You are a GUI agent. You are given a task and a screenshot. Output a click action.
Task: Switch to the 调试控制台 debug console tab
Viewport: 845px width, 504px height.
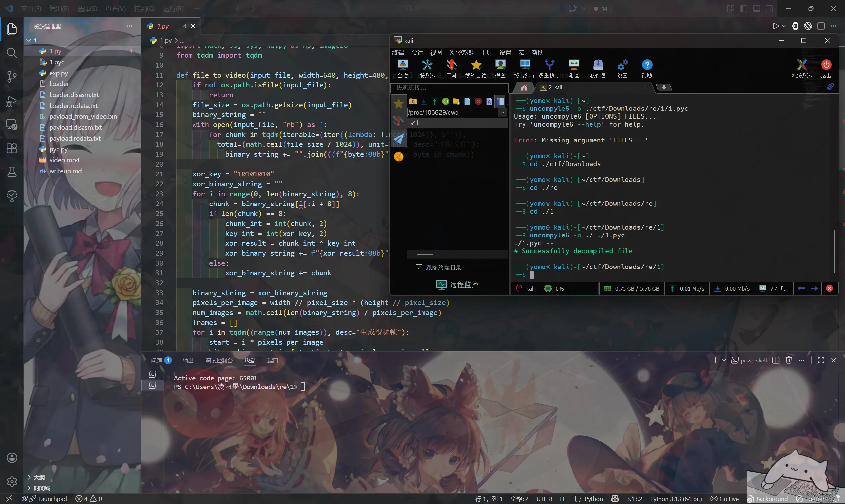219,360
